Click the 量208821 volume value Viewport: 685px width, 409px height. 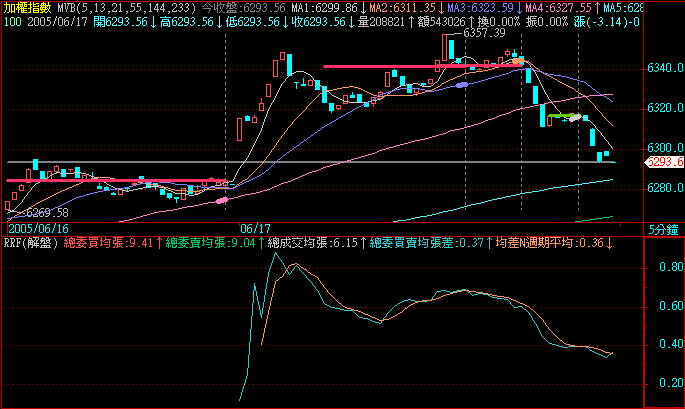[381, 22]
